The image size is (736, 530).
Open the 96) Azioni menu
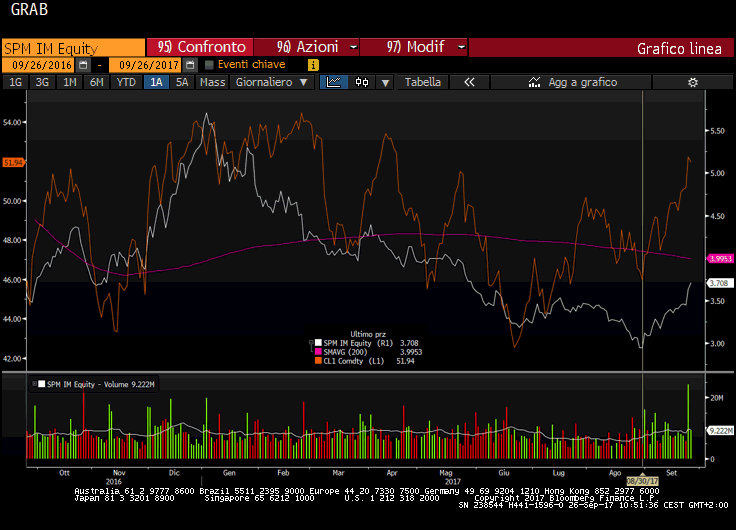[x=307, y=47]
